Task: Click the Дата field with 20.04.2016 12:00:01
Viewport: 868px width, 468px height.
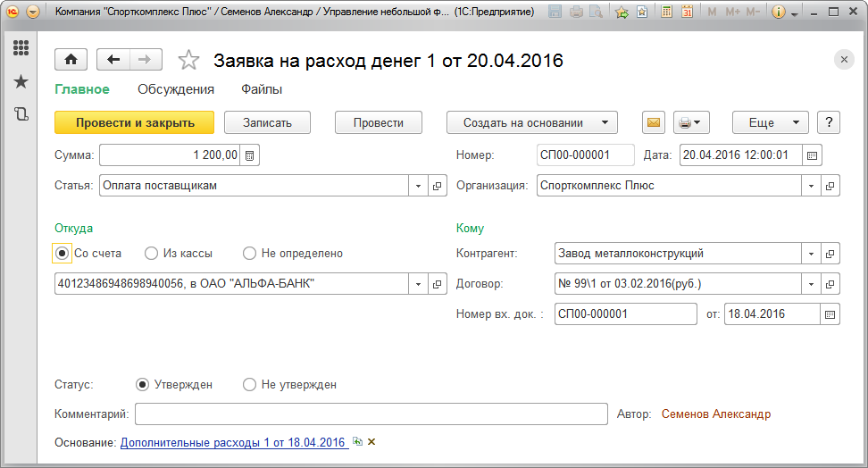Action: tap(740, 155)
